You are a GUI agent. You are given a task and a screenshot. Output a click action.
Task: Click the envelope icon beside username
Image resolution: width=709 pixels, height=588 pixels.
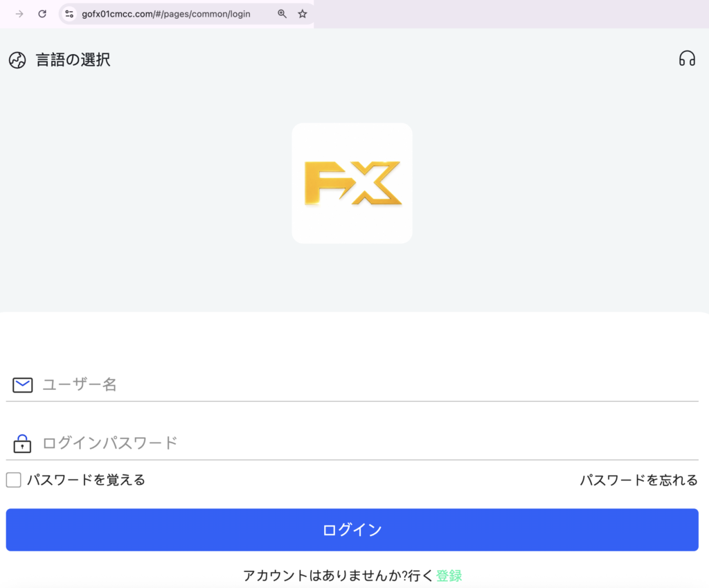tap(22, 385)
